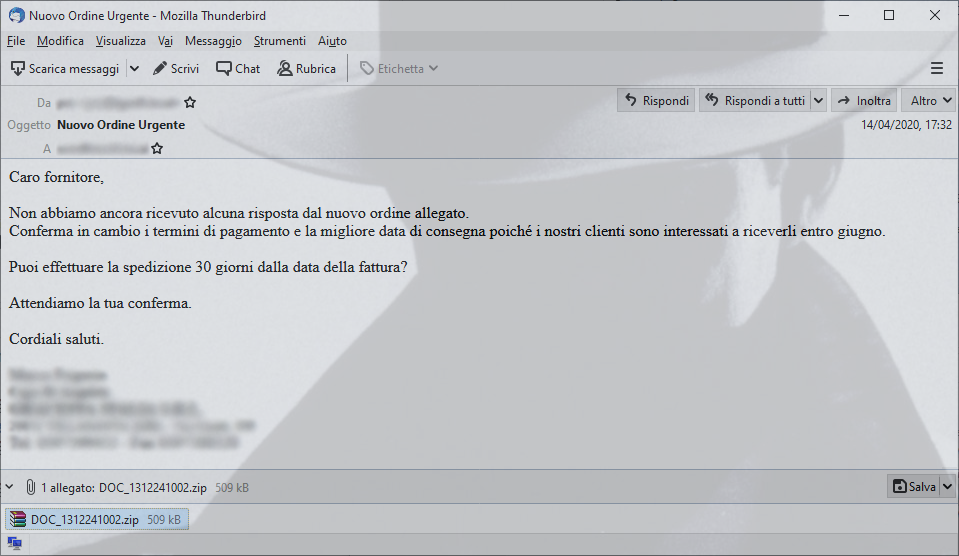Expand Rispondi a tutti dropdown arrow
959x556 pixels.
coord(818,100)
